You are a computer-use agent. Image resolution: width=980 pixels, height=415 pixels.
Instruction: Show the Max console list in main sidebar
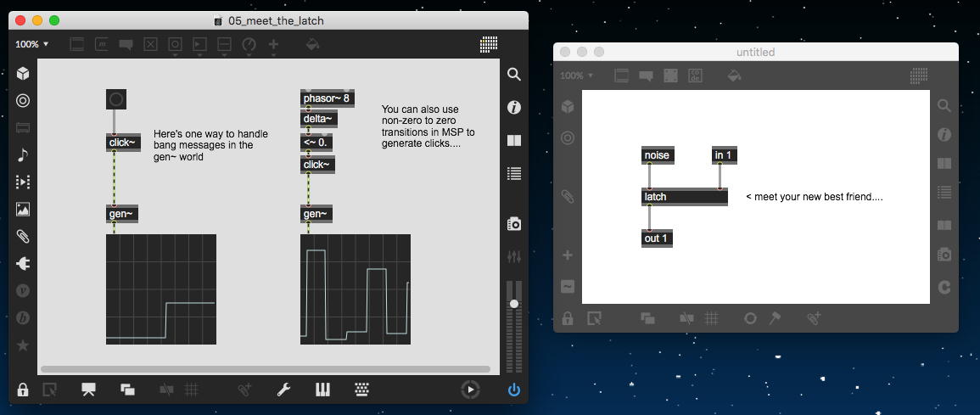click(x=513, y=174)
